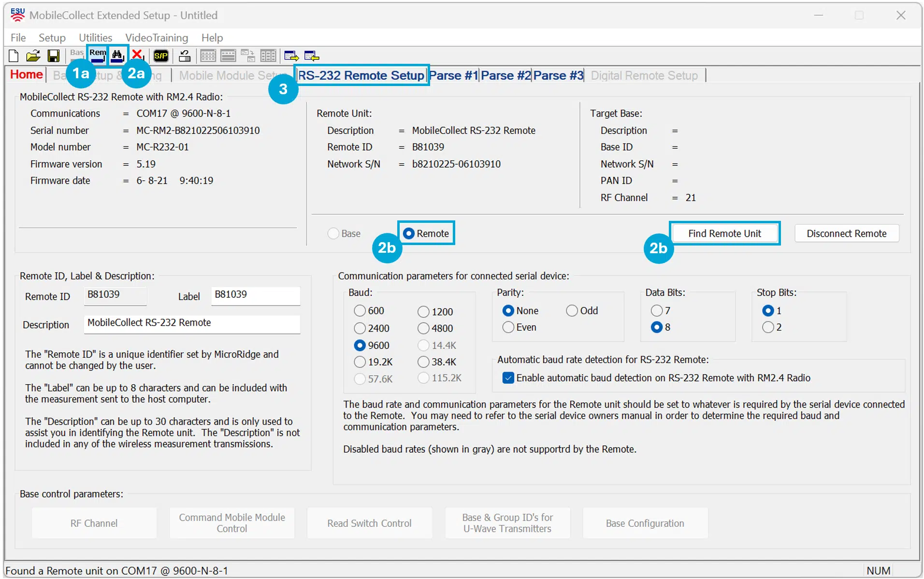Screen dimensions: 924x579
Task: Select the Rem (remote) toolbar icon
Action: [x=98, y=56]
